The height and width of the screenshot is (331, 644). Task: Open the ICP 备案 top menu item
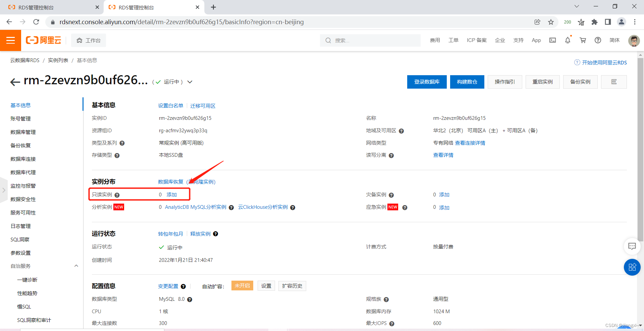click(x=476, y=40)
